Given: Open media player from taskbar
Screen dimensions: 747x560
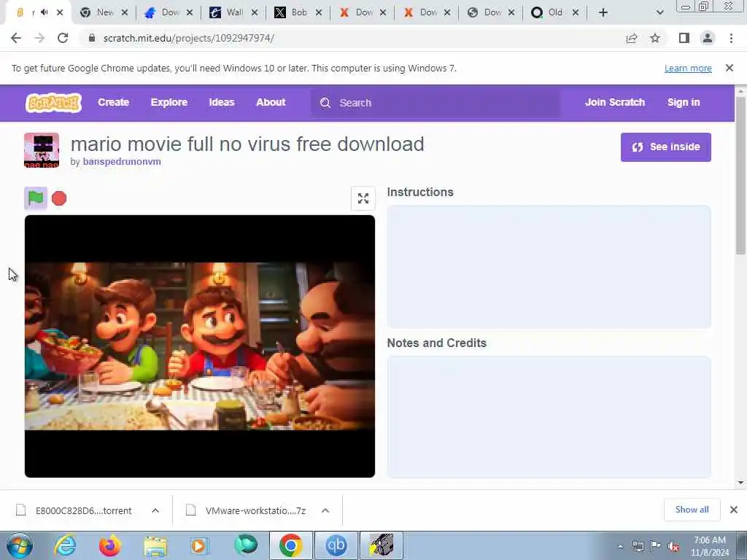Looking at the screenshot, I should coord(199,545).
